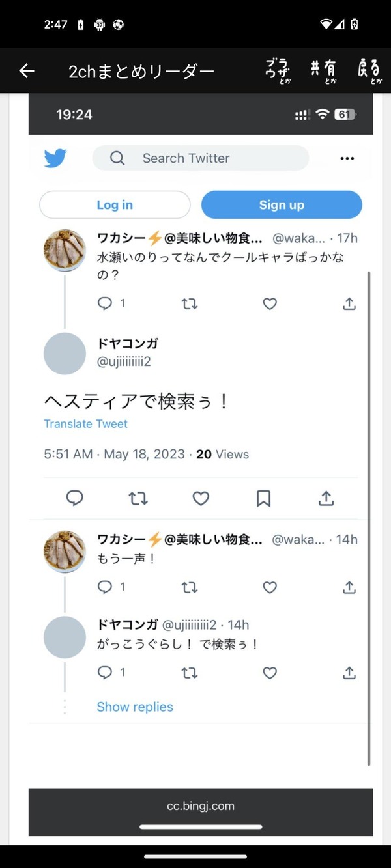Like the 水瀬いのり tweet
The height and width of the screenshot is (868, 391).
tap(270, 303)
